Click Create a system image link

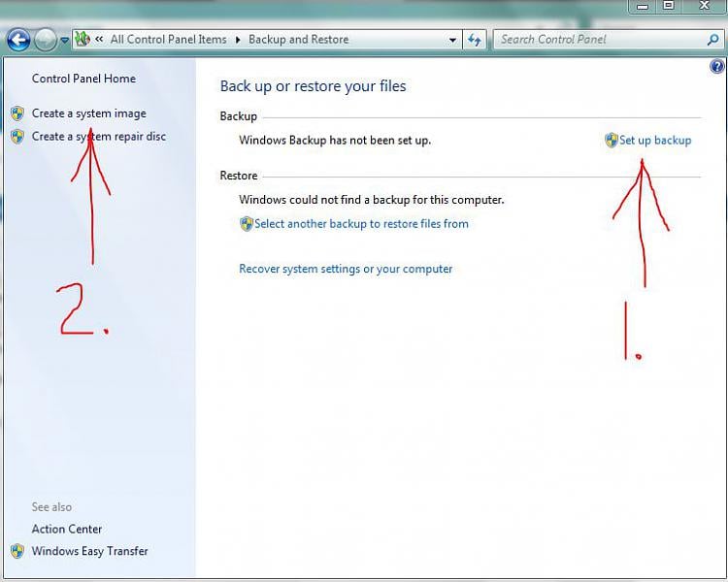coord(89,113)
